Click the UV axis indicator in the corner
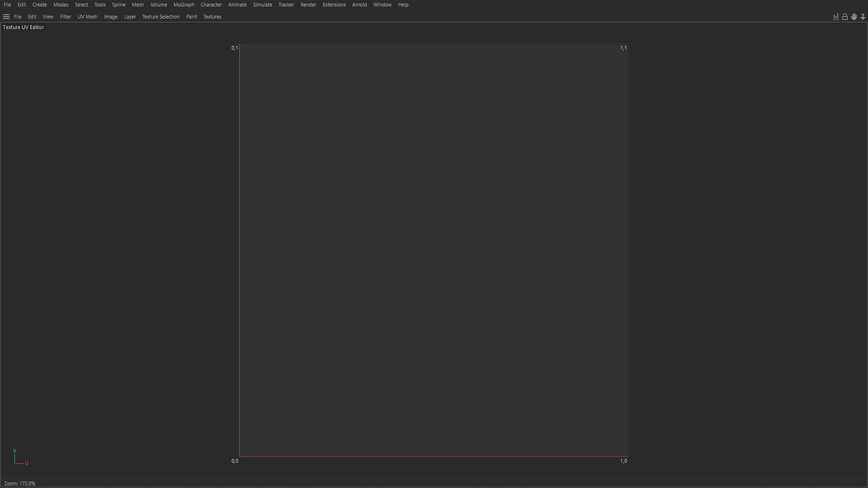The height and width of the screenshot is (488, 868). [19, 458]
